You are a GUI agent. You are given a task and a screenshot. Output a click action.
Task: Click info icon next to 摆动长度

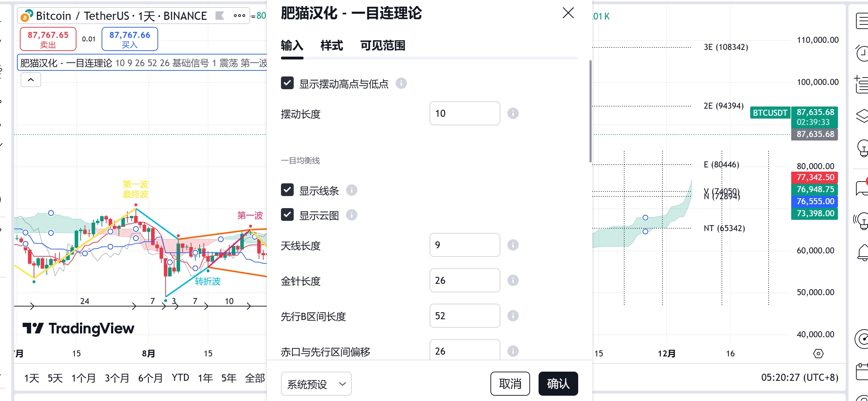pos(513,113)
